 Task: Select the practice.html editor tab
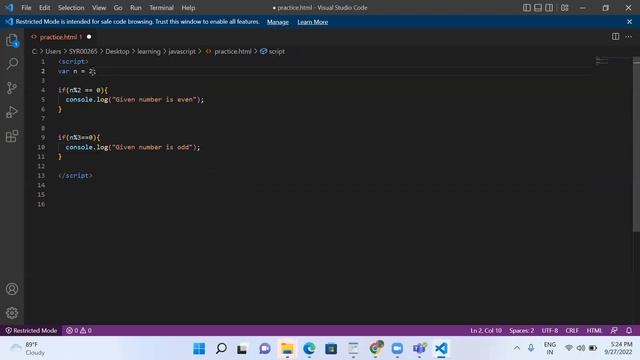click(60, 37)
